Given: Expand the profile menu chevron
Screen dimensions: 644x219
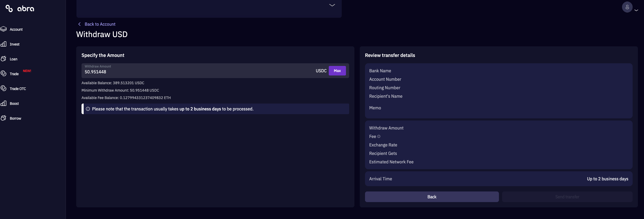Looking at the screenshot, I should click(x=636, y=10).
